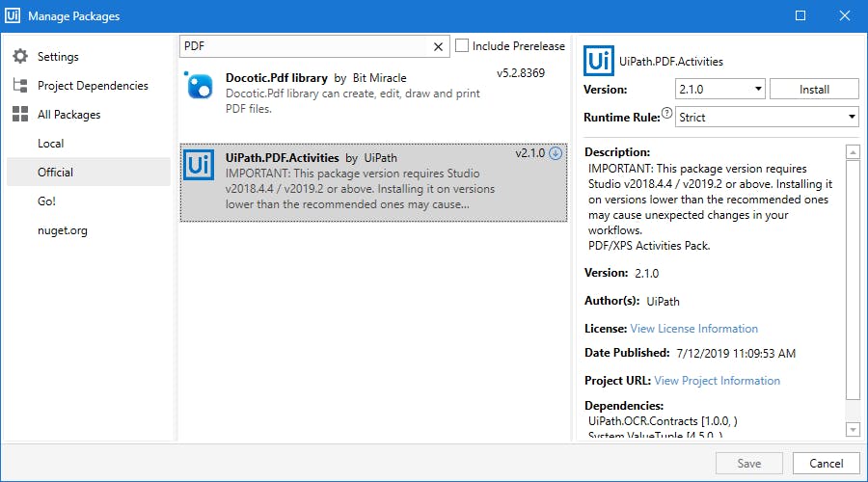868x482 pixels.
Task: Click the Save button
Action: pyautogui.click(x=749, y=463)
